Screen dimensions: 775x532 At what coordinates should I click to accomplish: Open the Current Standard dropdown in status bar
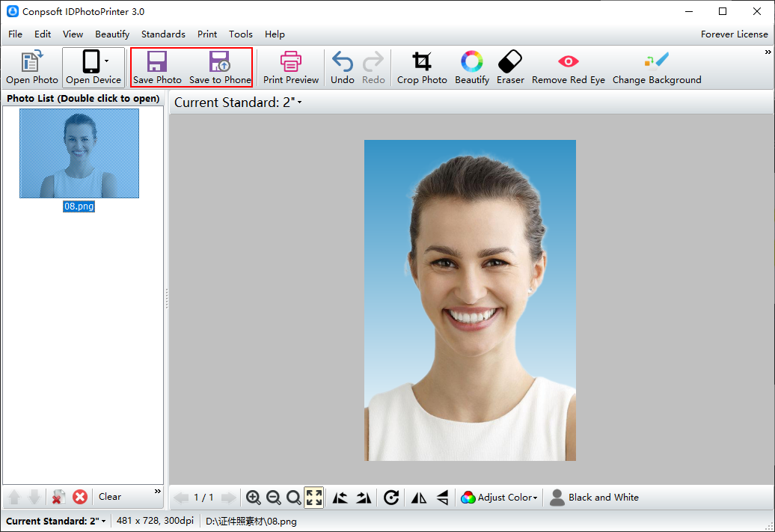[56, 521]
